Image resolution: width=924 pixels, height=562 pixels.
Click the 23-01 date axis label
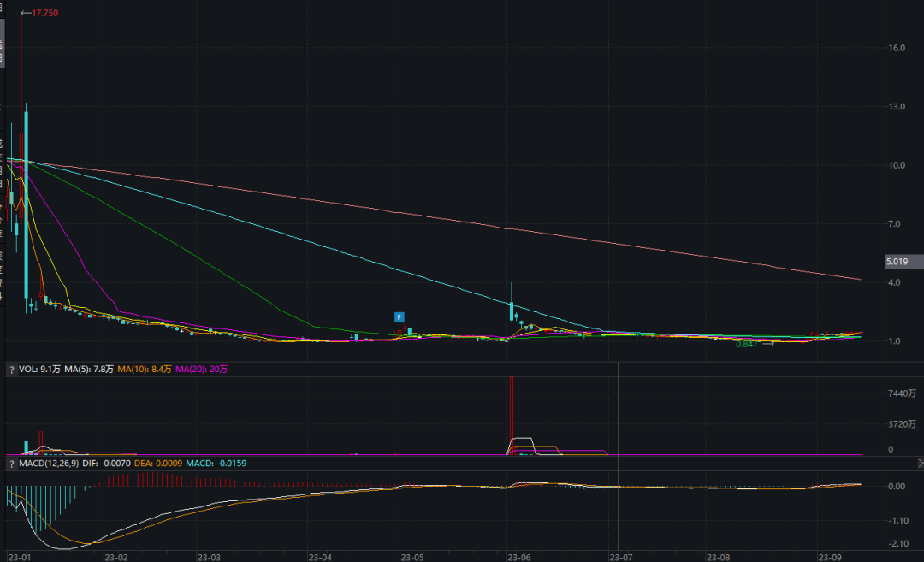point(20,557)
